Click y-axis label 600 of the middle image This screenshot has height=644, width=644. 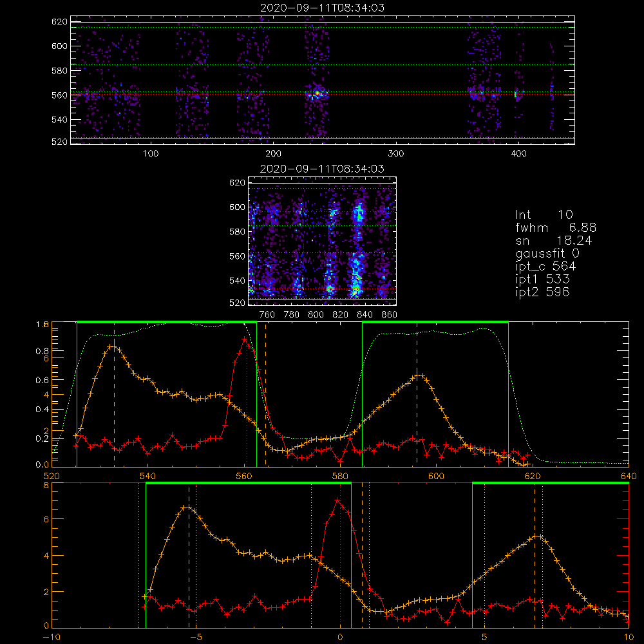[x=238, y=207]
